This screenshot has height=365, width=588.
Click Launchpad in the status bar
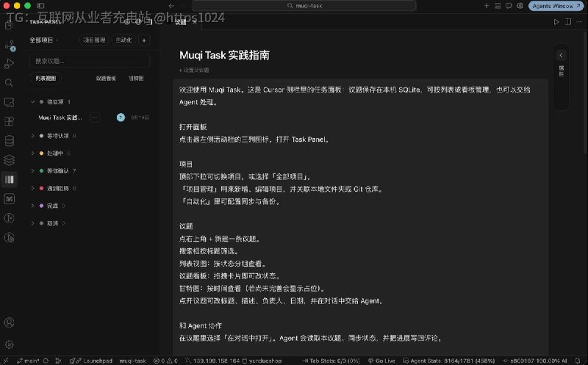coord(90,361)
